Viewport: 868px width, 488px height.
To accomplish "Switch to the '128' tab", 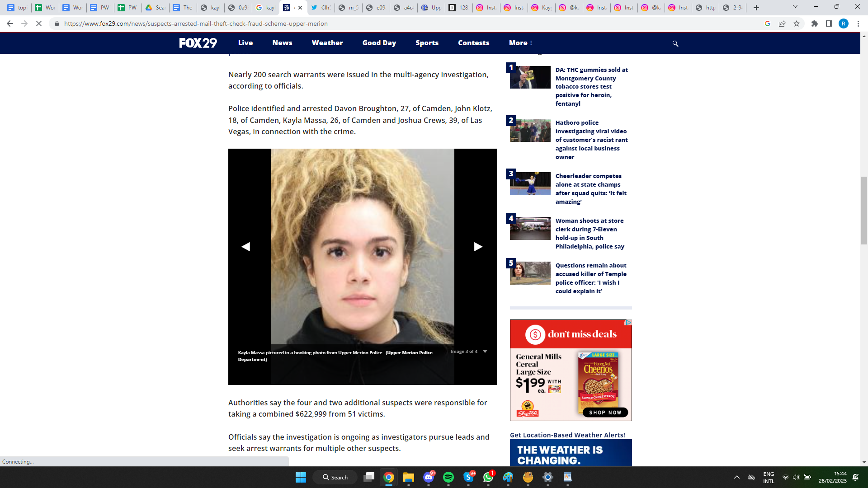I will click(x=459, y=8).
